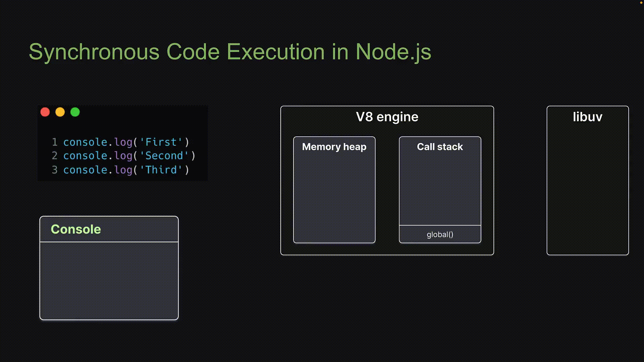
Task: Click code line console.log('First')
Action: pyautogui.click(x=126, y=142)
